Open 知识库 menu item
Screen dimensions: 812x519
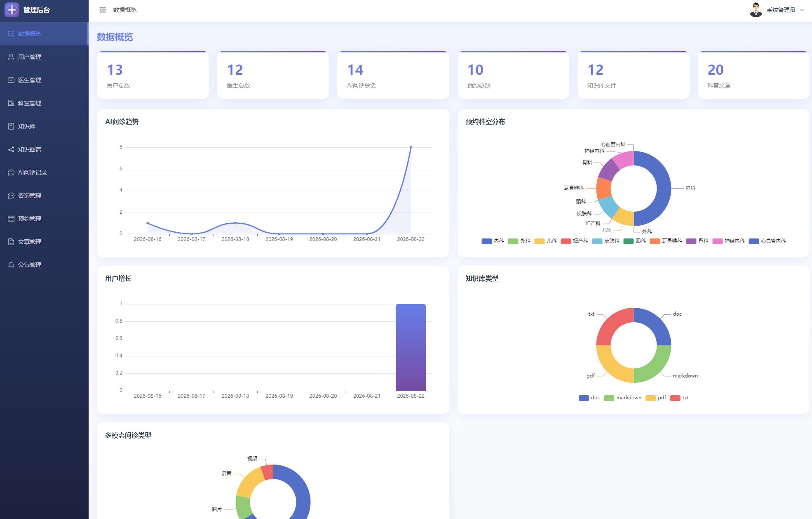[44, 126]
